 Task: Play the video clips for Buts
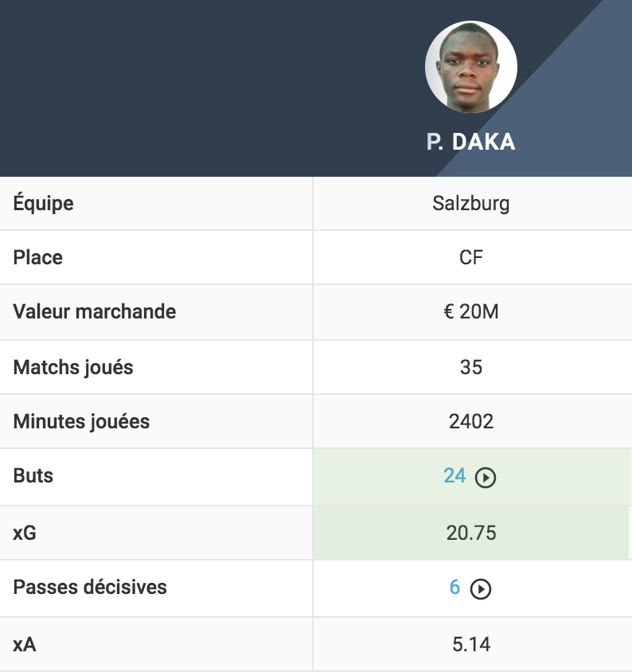pos(485,477)
